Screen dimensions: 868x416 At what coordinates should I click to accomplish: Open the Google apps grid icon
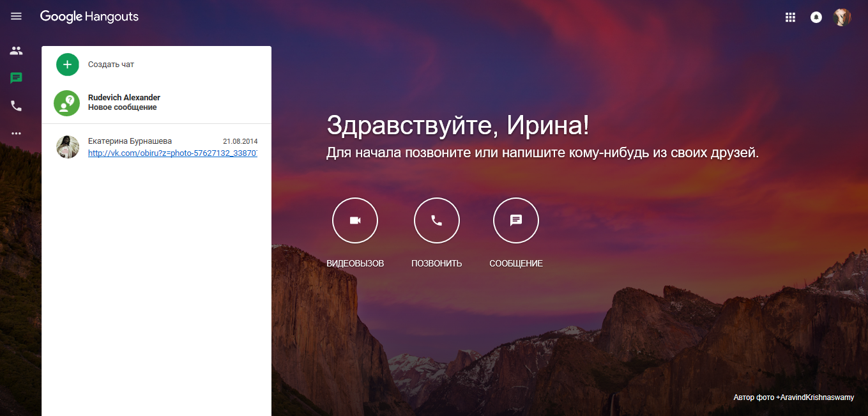(790, 17)
